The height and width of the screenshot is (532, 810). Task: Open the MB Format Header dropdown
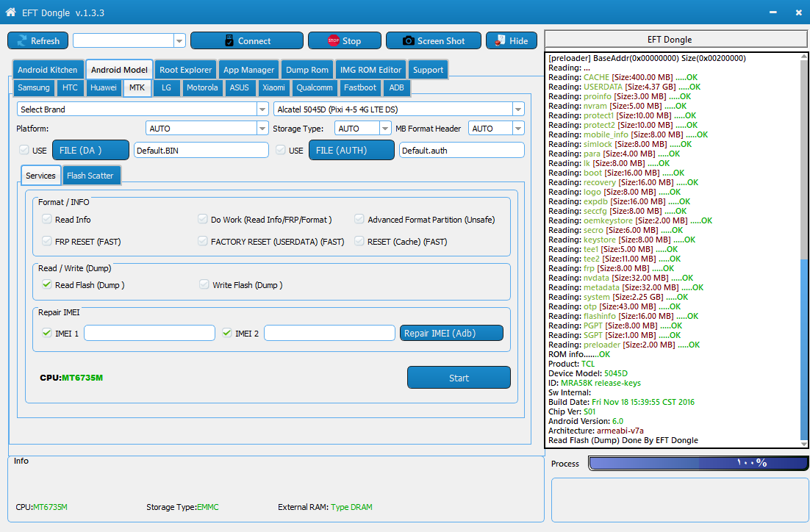[x=518, y=128]
